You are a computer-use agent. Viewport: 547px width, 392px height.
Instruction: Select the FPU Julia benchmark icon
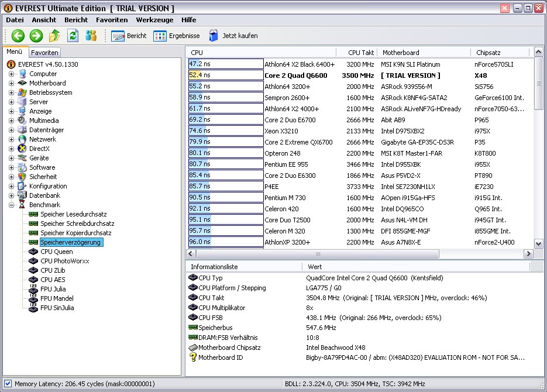coord(33,289)
